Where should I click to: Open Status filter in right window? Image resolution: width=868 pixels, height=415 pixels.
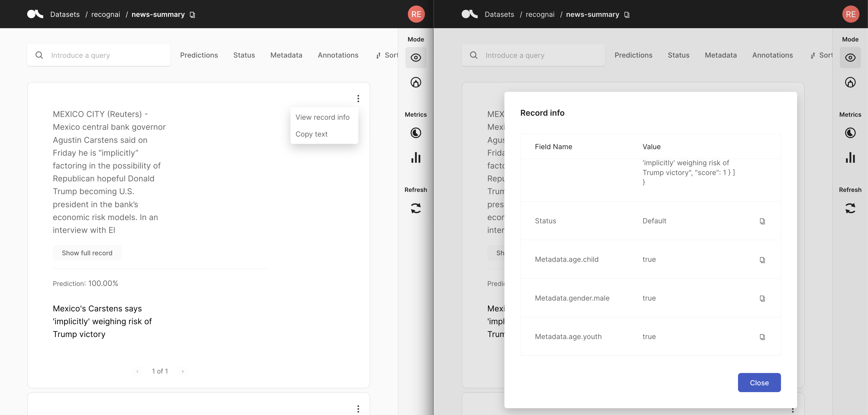(x=678, y=55)
